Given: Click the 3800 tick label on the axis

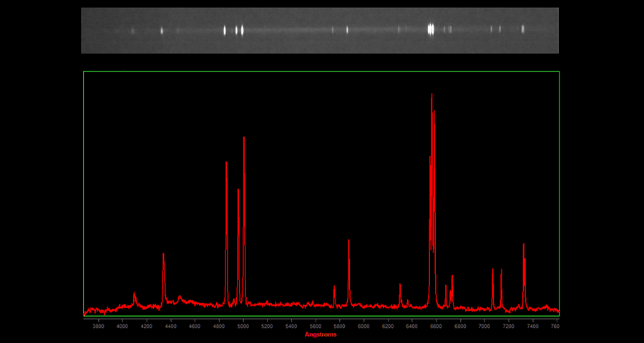Looking at the screenshot, I should point(99,326).
